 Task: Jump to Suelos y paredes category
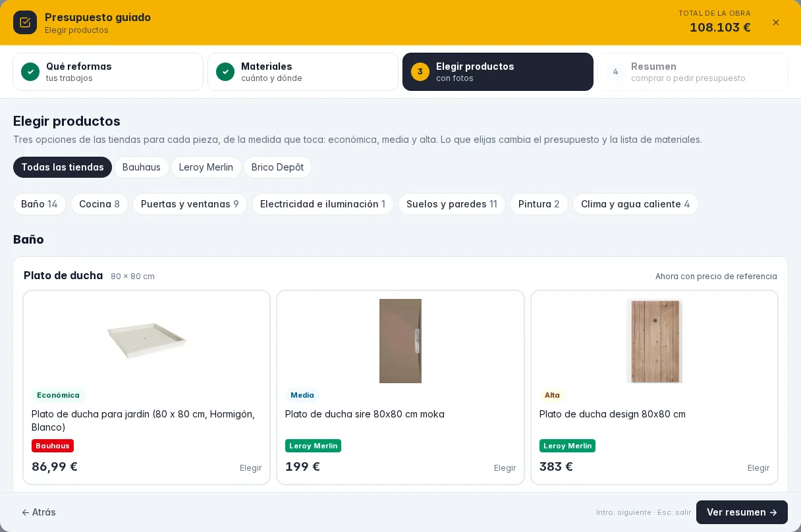[452, 204]
